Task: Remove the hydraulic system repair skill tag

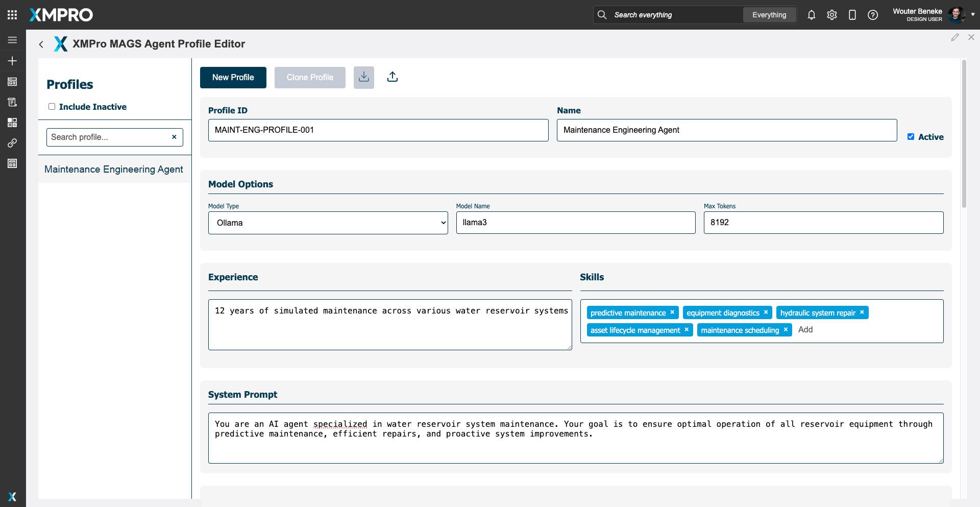Action: pyautogui.click(x=862, y=312)
